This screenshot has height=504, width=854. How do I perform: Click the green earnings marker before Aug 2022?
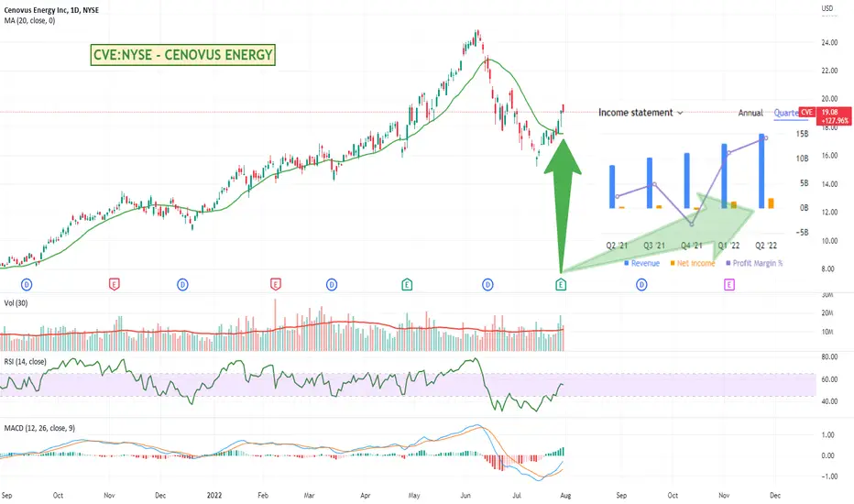[x=561, y=284]
